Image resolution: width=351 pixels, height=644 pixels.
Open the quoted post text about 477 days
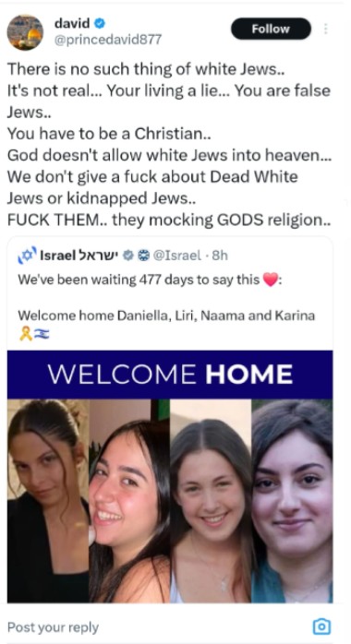point(166,298)
